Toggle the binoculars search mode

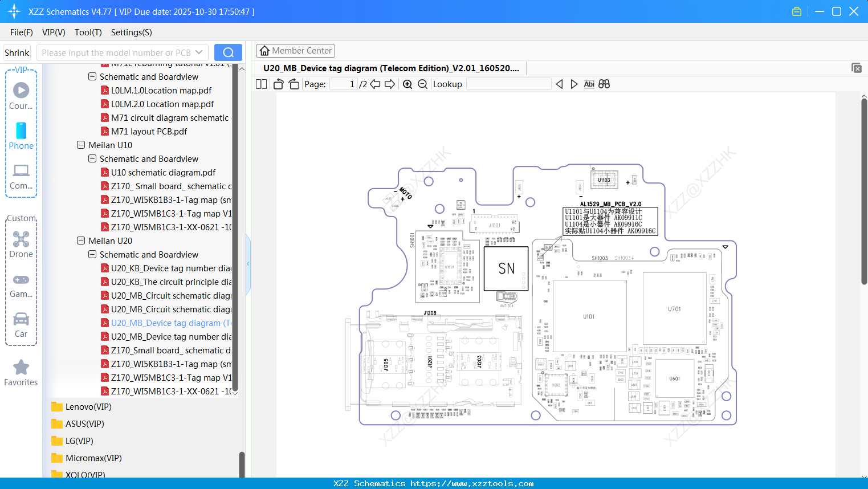(604, 84)
